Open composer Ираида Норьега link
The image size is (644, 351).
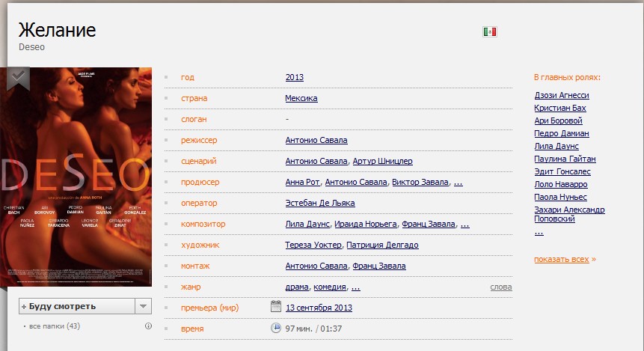[x=366, y=224]
